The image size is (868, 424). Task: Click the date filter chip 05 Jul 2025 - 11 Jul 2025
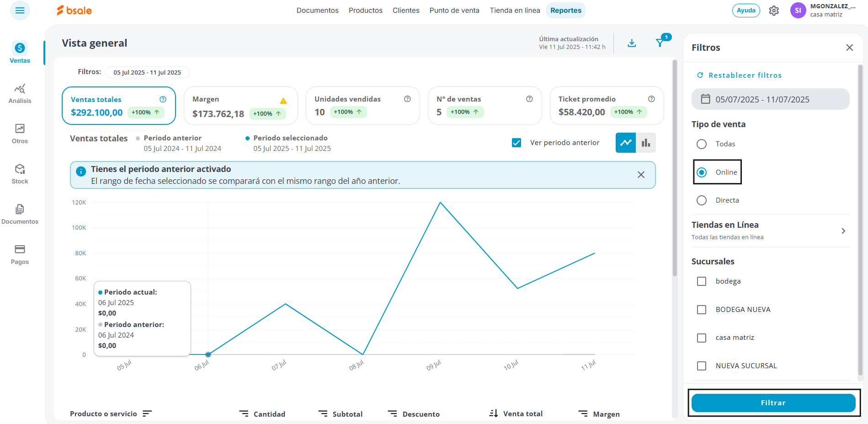click(x=147, y=72)
